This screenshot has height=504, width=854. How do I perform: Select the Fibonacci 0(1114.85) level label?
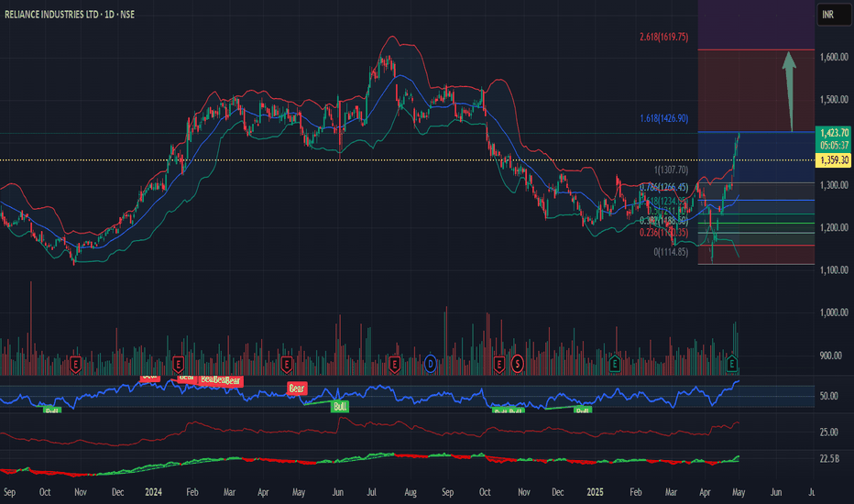coord(671,252)
